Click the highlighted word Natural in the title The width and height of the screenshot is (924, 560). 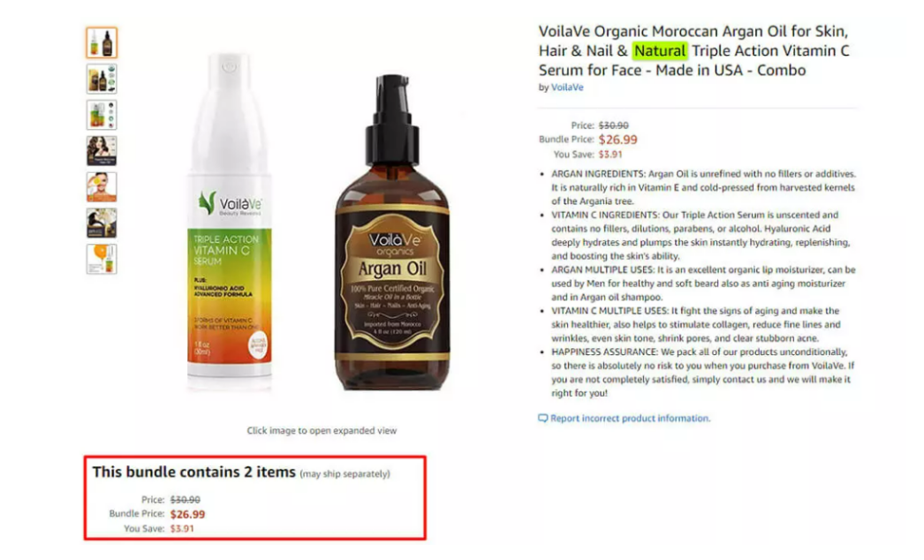659,50
